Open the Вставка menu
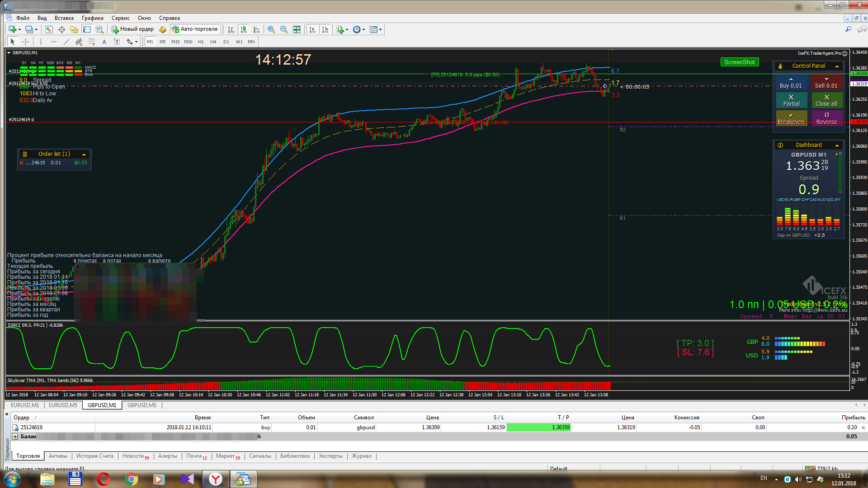The image size is (868, 488). pyautogui.click(x=64, y=18)
